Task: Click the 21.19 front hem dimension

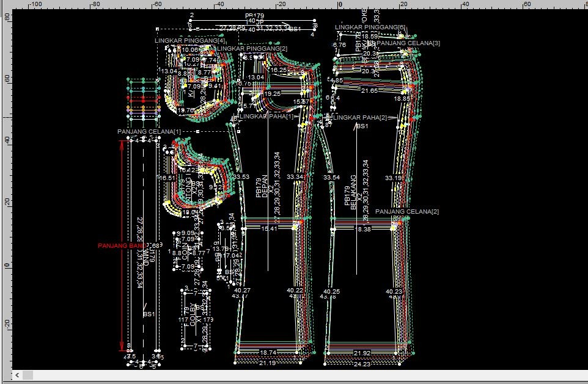Action: (x=267, y=363)
